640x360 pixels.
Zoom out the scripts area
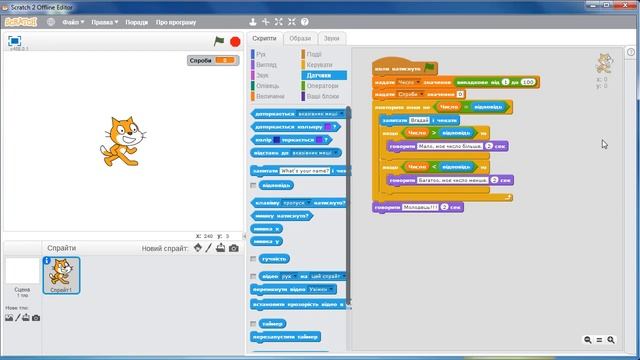click(x=588, y=340)
